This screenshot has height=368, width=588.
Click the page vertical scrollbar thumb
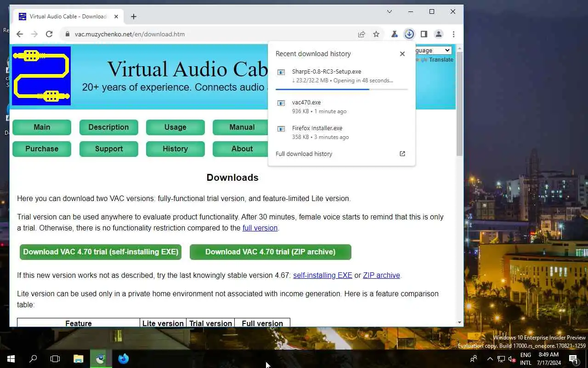coord(459,103)
